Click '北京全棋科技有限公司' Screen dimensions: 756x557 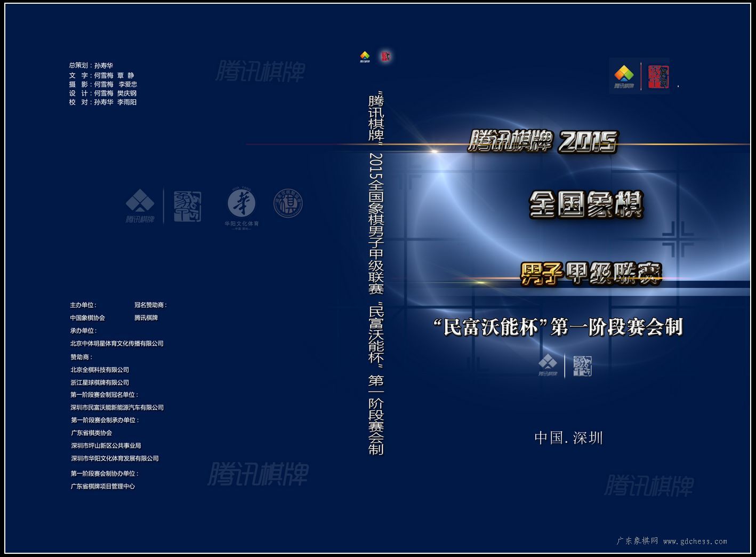(x=100, y=370)
